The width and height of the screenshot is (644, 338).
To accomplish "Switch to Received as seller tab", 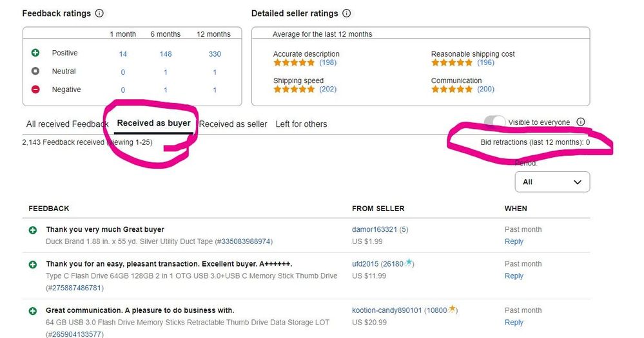I will tap(233, 124).
